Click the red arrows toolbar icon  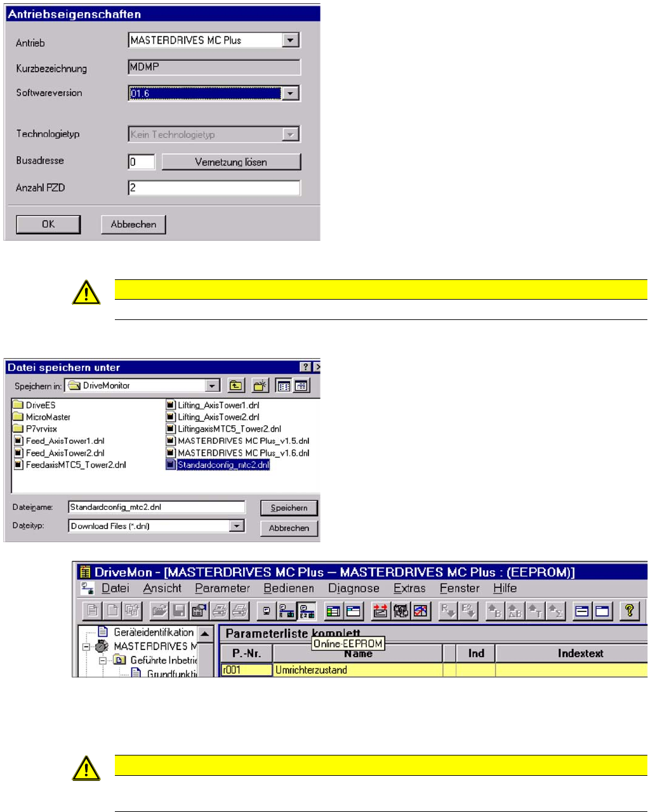(380, 611)
